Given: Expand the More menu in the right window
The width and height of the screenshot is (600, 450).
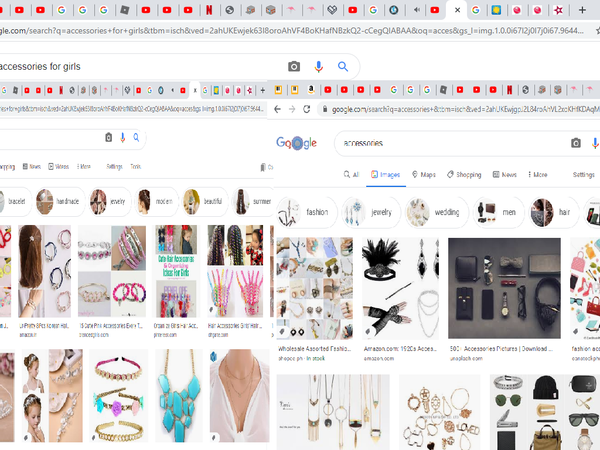Looking at the screenshot, I should pyautogui.click(x=538, y=174).
